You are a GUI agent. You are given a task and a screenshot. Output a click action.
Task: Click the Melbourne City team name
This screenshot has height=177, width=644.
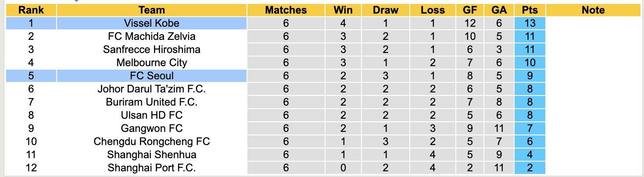coord(151,63)
